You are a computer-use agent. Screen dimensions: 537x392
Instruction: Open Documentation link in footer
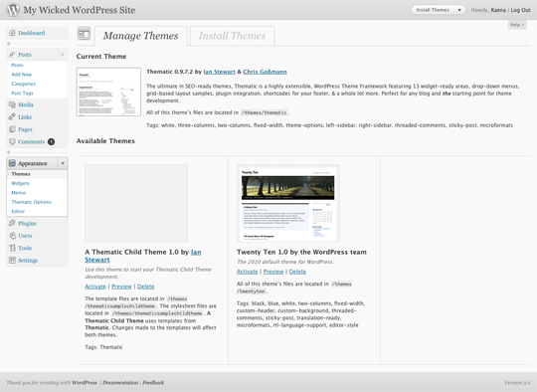120,383
